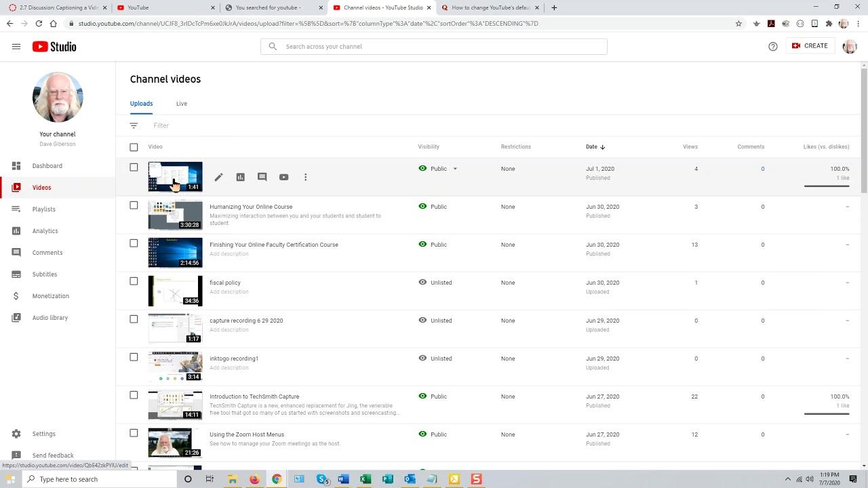868x488 pixels.
Task: Check Using the Zoom Host Menus row
Action: coord(134,433)
